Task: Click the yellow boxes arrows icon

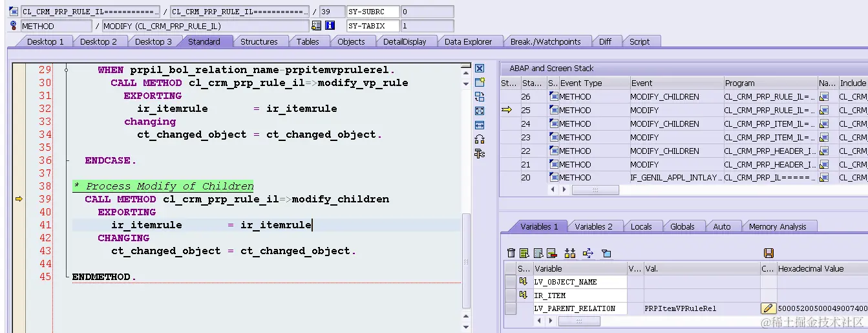Action: [569, 253]
